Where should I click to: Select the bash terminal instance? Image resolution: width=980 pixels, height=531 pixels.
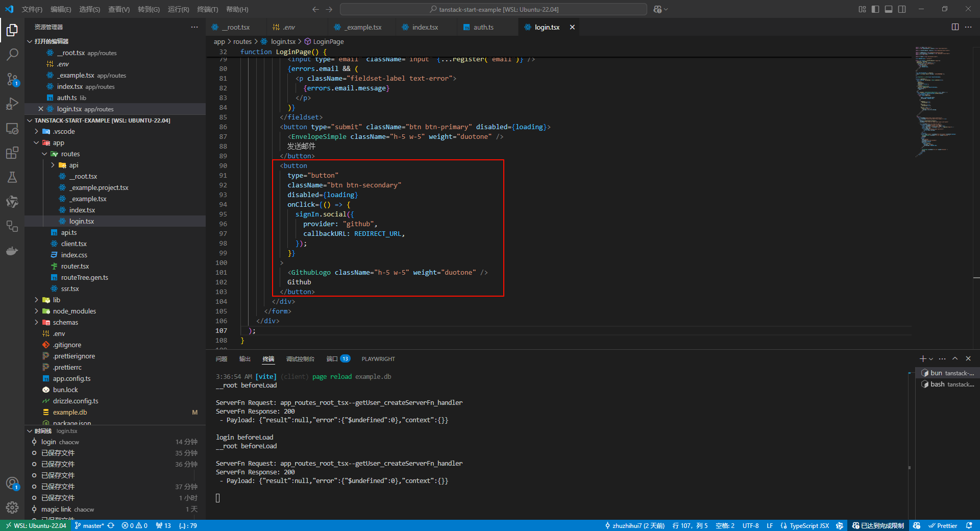(947, 384)
